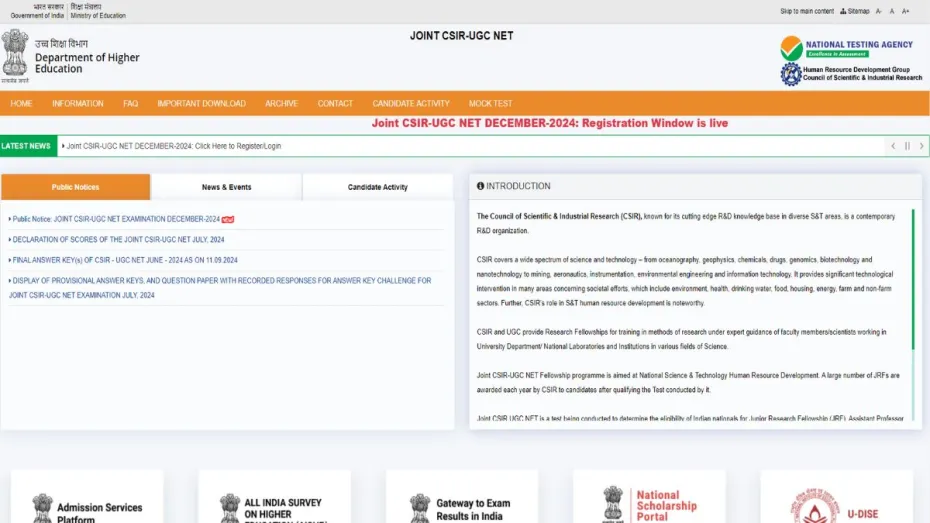Viewport: 930px width, 523px height.
Task: Decrease font size with A- button
Action: click(879, 11)
